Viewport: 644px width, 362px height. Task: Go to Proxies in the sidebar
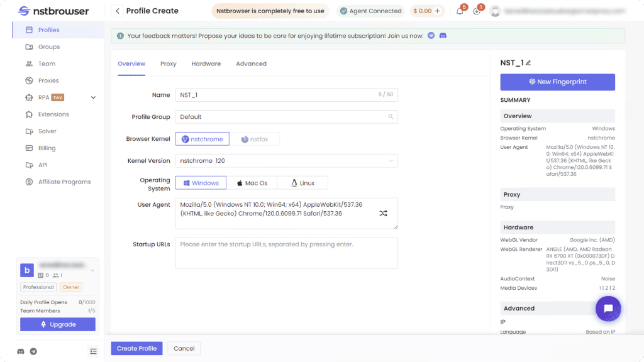[48, 80]
